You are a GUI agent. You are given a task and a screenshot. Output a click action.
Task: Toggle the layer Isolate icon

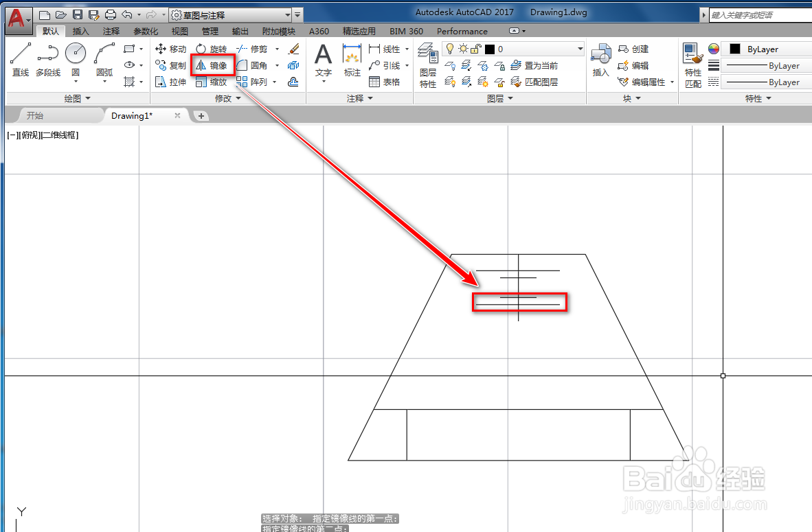(x=466, y=66)
